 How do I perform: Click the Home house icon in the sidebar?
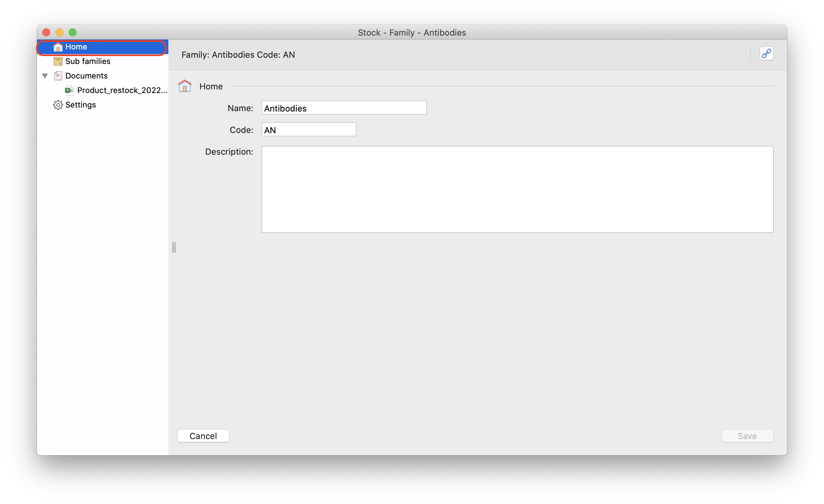coord(58,47)
